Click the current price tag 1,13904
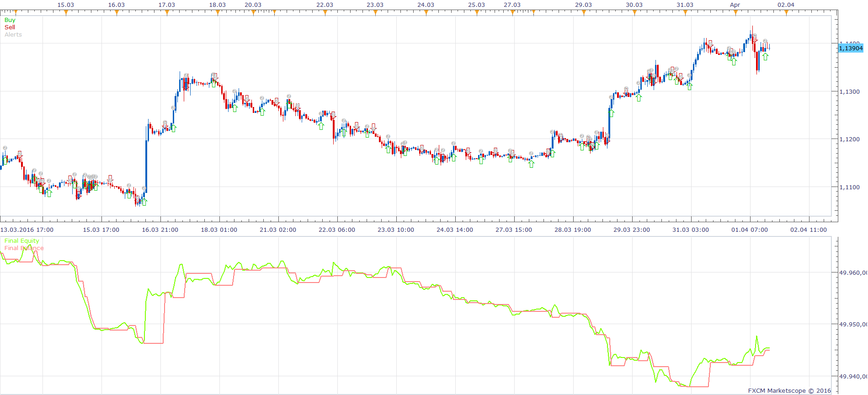The height and width of the screenshot is (395, 868). click(x=851, y=48)
